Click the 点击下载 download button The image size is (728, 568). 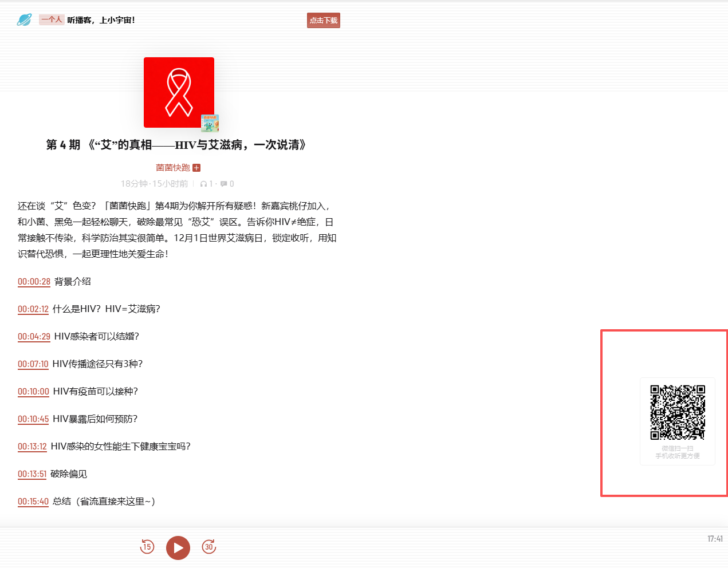323,20
